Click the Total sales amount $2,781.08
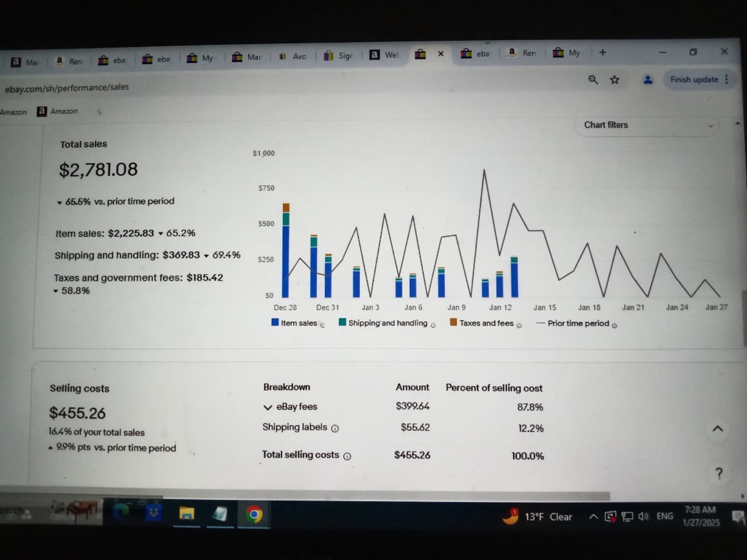747x560 pixels. 98,169
